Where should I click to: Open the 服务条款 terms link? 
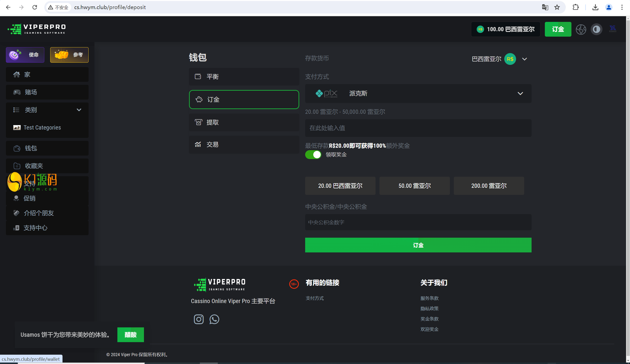click(x=429, y=298)
